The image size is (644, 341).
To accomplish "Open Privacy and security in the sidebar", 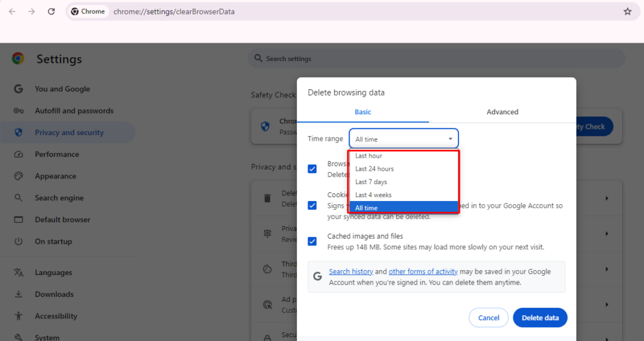I will 68,132.
